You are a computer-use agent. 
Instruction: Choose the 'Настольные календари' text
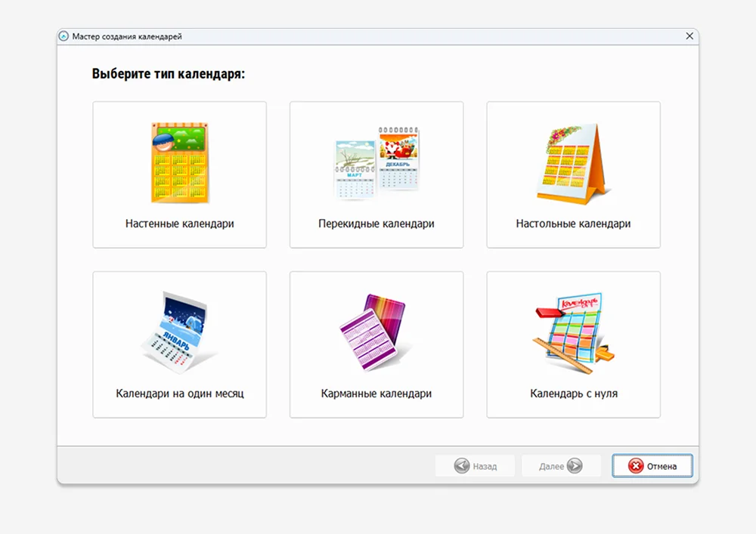(x=573, y=224)
